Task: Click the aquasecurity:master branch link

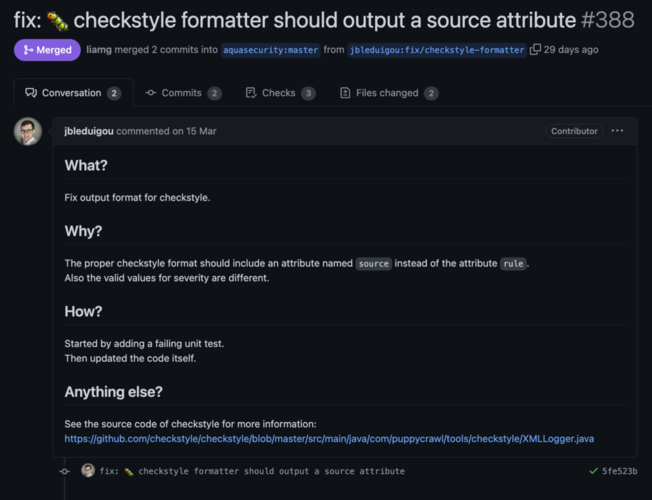Action: click(x=271, y=50)
